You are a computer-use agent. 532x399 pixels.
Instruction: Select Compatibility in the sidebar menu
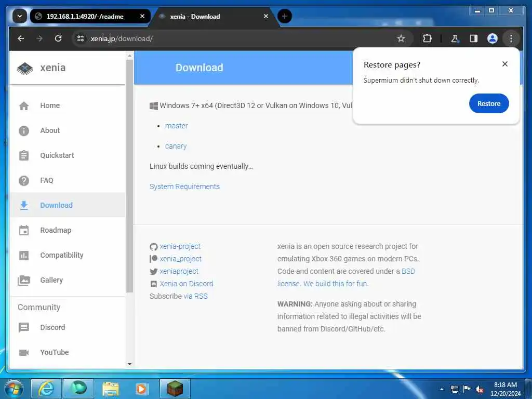coord(68,255)
